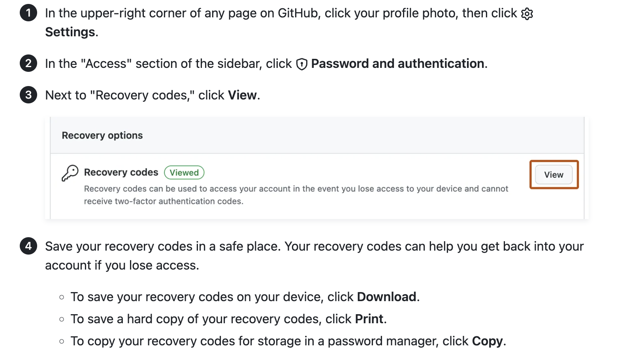Click the settings gear icon in step 1
This screenshot has width=644, height=356.
click(x=527, y=13)
